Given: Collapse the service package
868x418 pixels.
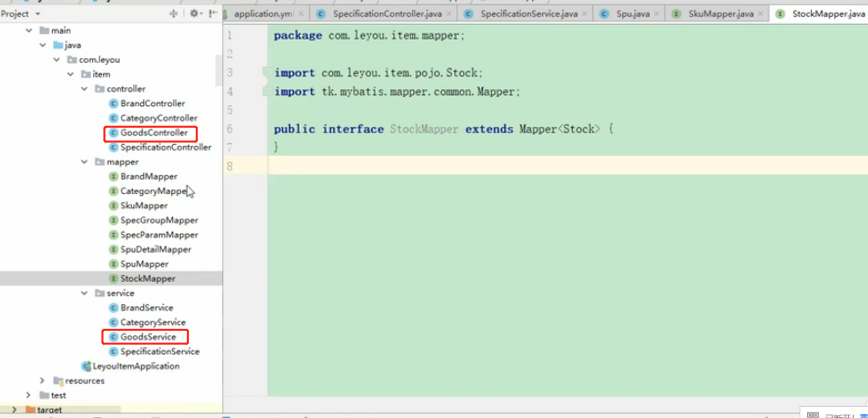Looking at the screenshot, I should [84, 293].
